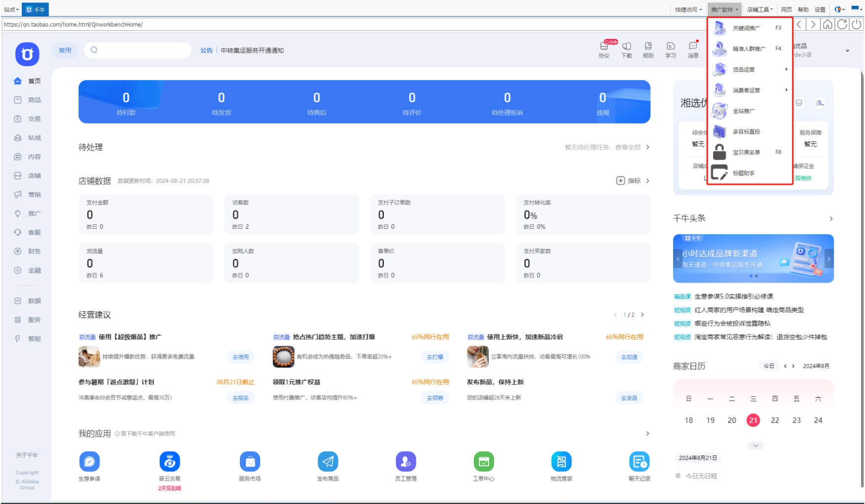Click the 去使用 button
Screen dimensions: 865x504
tap(241, 357)
